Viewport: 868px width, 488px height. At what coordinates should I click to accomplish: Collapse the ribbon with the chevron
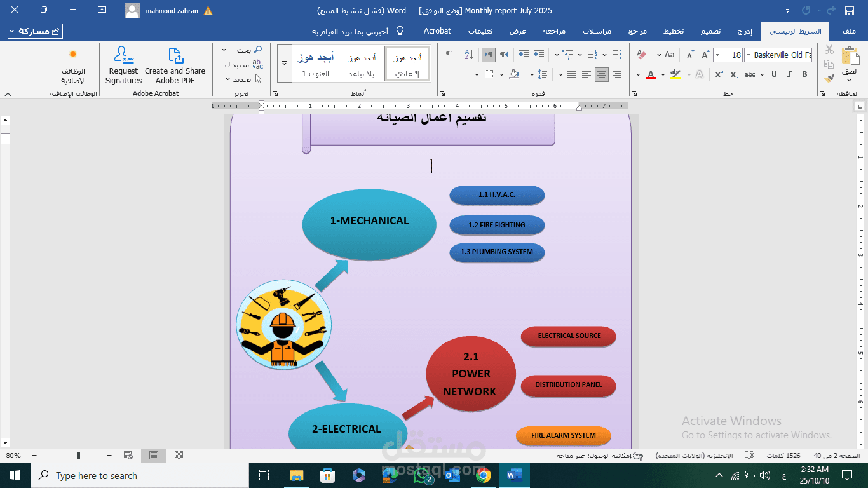pos(8,94)
